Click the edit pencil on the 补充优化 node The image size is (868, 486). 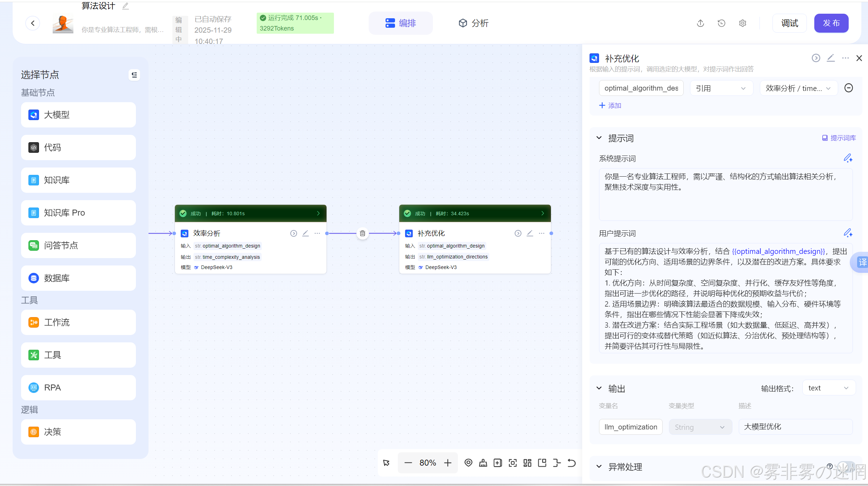[530, 234]
